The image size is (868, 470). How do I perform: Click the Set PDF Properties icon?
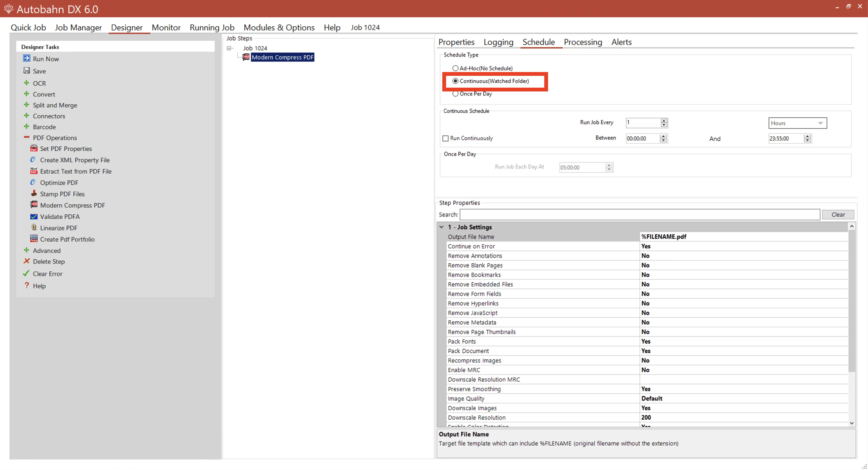pos(34,148)
